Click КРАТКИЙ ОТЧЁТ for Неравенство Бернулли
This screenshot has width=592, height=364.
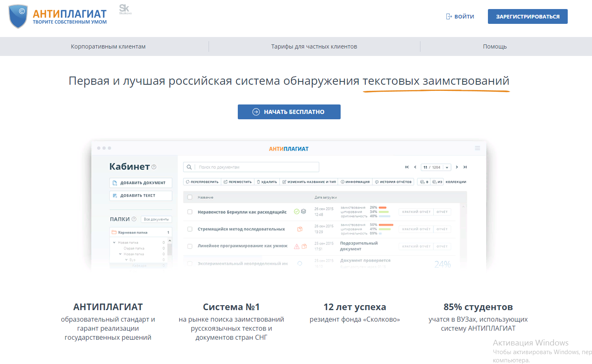[x=416, y=212]
